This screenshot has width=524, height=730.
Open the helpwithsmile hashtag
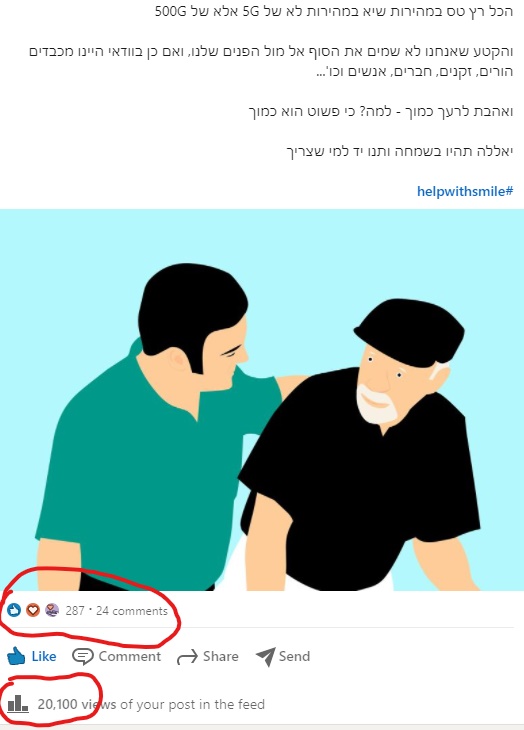pos(465,191)
